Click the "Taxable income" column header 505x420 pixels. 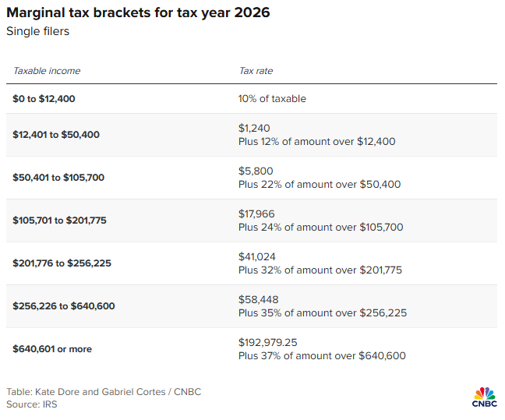pyautogui.click(x=46, y=71)
